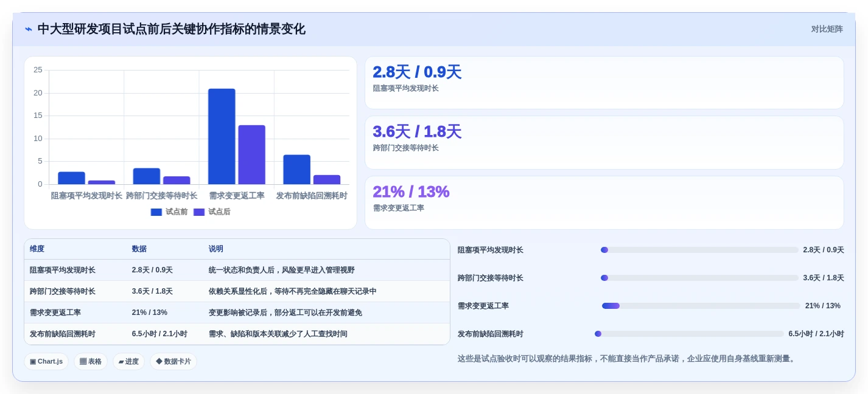This screenshot has width=868, height=394.
Task: Click table value 2.8天 / 0.9天
Action: [152, 270]
